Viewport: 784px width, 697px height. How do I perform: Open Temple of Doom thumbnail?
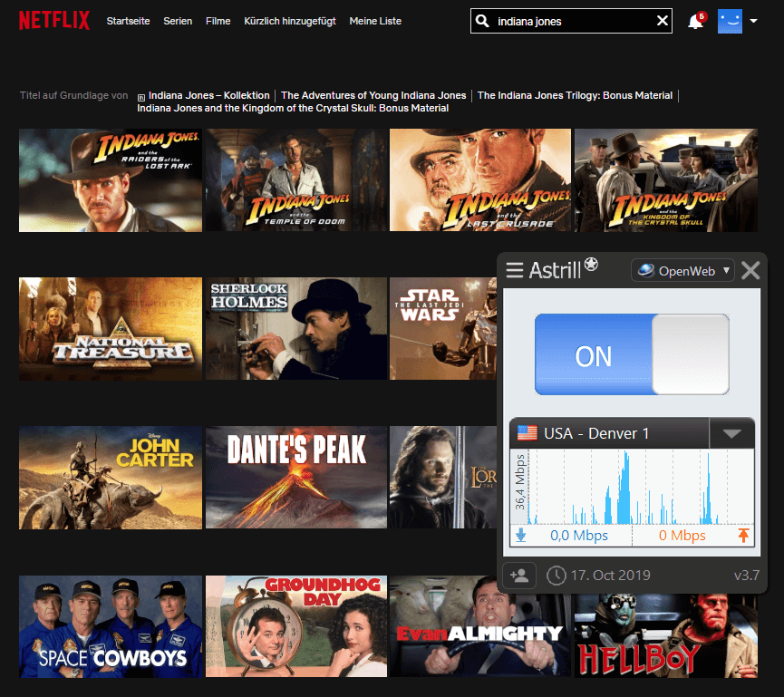point(296,180)
